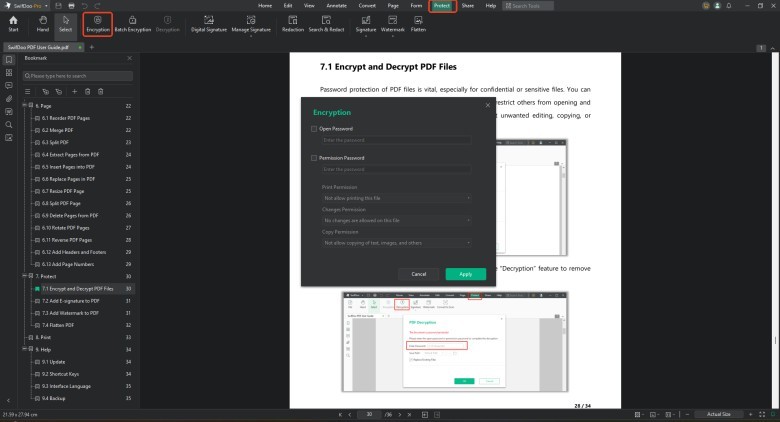The image size is (780, 422).
Task: Open the Bookmark sidebar panel icon
Action: click(8, 60)
